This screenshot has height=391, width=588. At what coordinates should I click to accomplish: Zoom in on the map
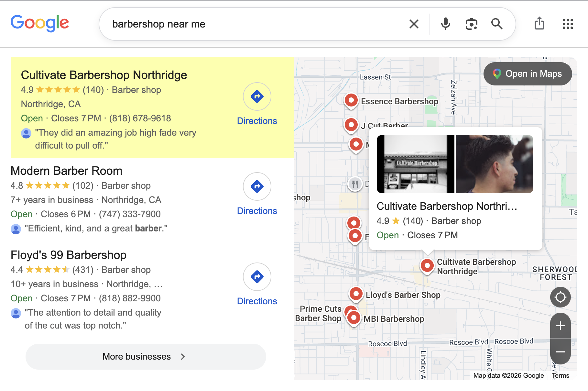[560, 326]
